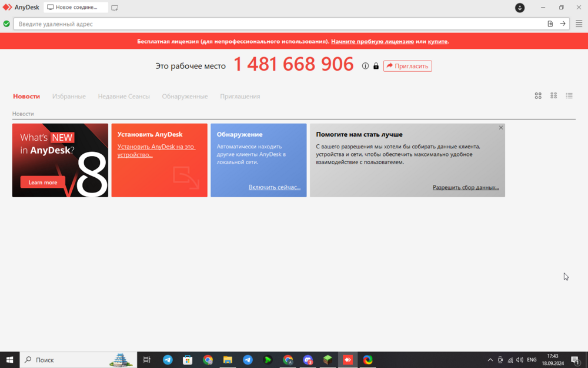Open the Избранные tab
The height and width of the screenshot is (368, 588).
[69, 97]
